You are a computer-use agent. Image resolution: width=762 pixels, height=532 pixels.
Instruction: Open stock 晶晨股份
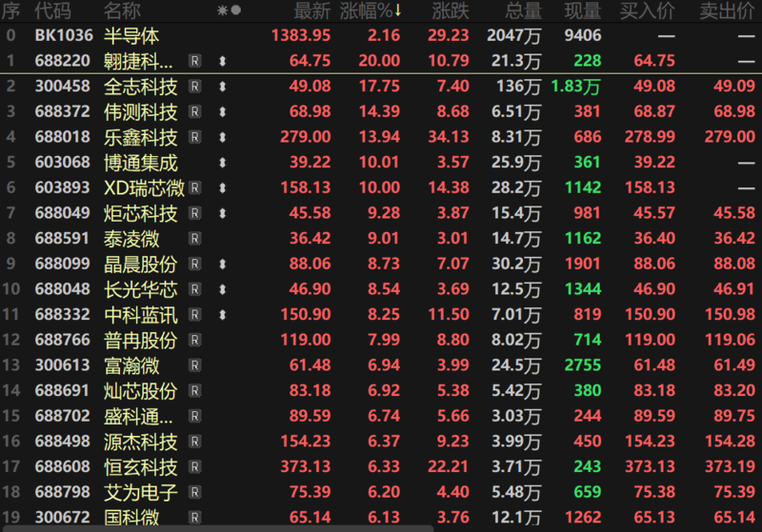point(140,264)
